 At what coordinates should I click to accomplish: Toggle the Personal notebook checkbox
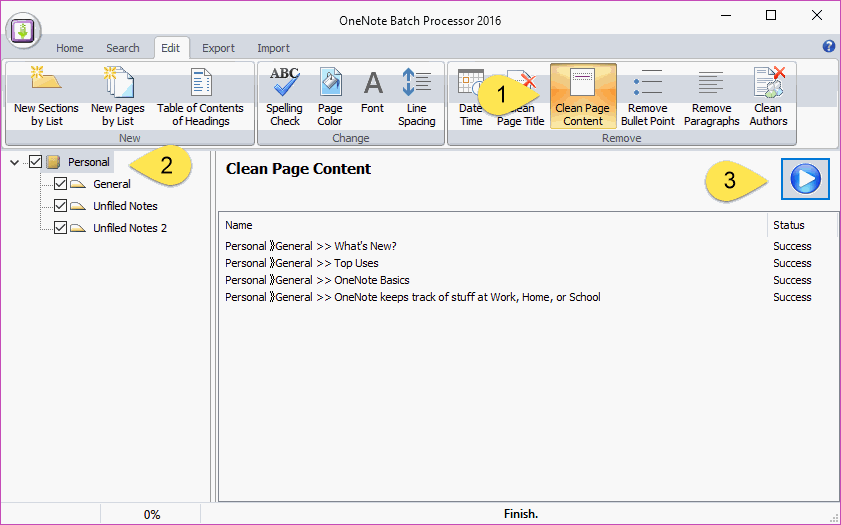point(35,161)
